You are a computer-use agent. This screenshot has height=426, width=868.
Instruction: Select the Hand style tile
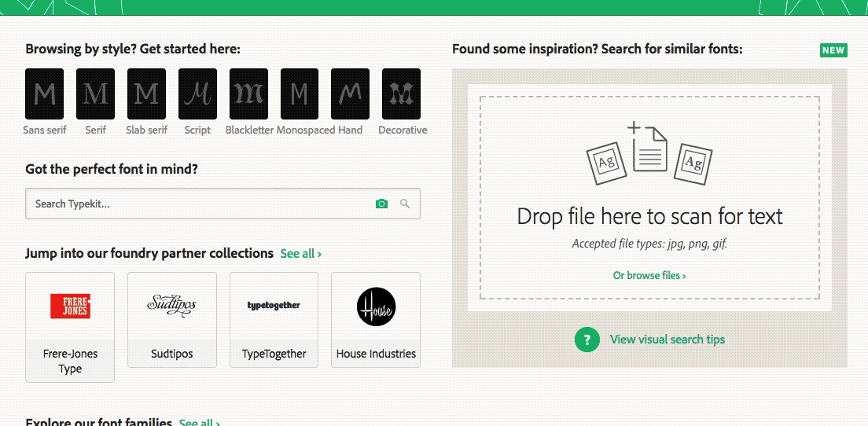point(351,94)
